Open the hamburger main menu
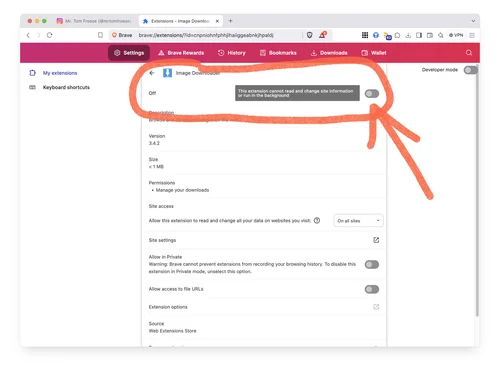The height and width of the screenshot is (373, 500). point(472,35)
